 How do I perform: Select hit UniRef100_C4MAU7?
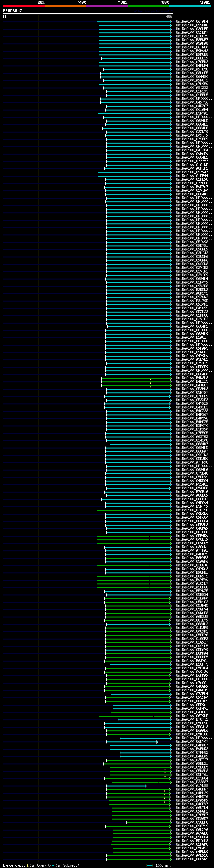pyautogui.click(x=192, y=745)
